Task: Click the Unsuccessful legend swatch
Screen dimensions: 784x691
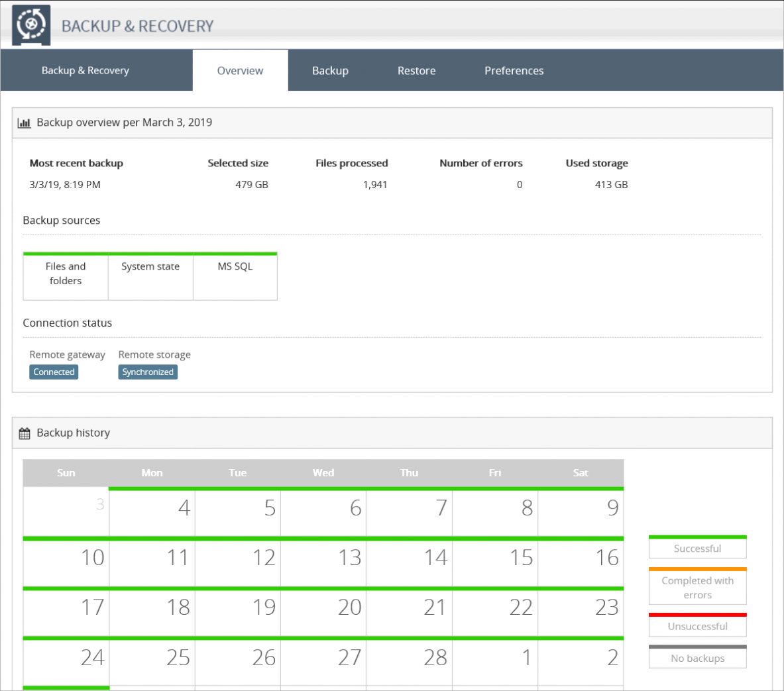Action: [697, 625]
